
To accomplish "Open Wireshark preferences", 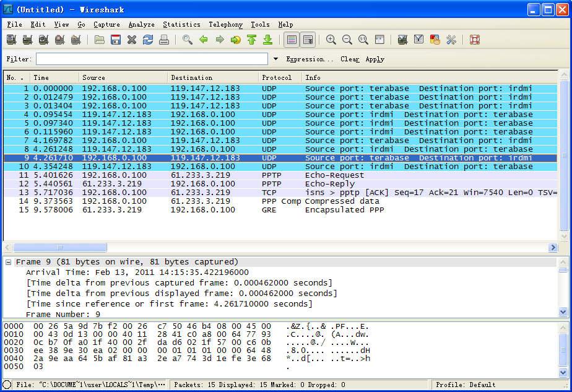I will 451,40.
